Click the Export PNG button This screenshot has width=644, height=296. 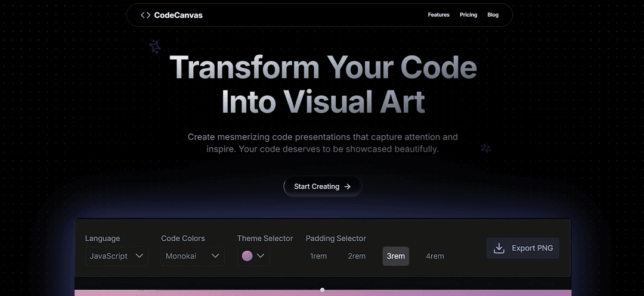(x=523, y=248)
